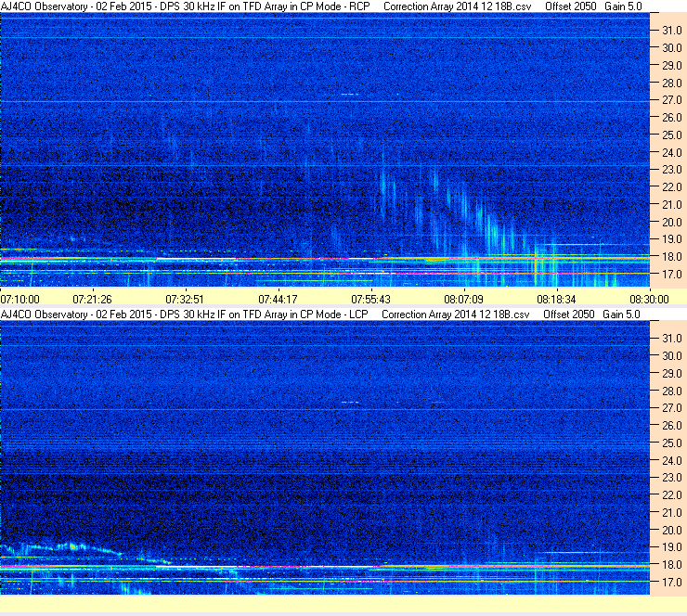Select the 07:21:26 time axis label
687x616 pixels.
coord(92,300)
